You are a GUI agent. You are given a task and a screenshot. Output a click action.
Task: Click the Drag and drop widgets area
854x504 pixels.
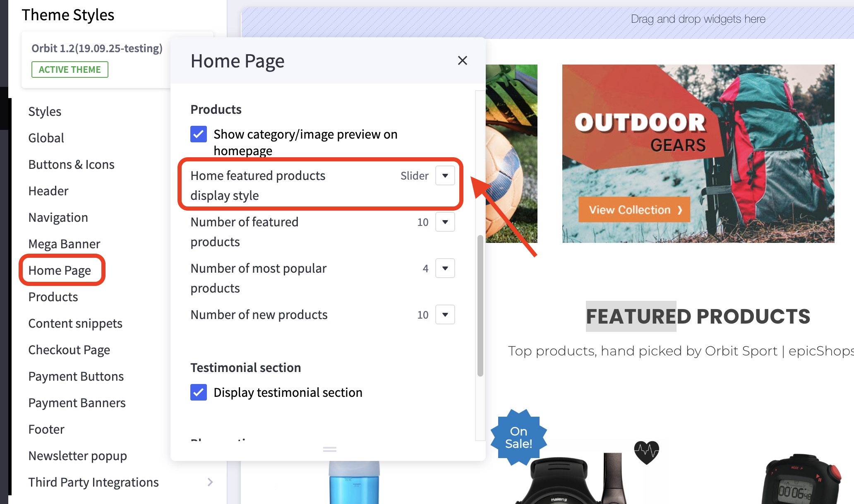click(698, 19)
